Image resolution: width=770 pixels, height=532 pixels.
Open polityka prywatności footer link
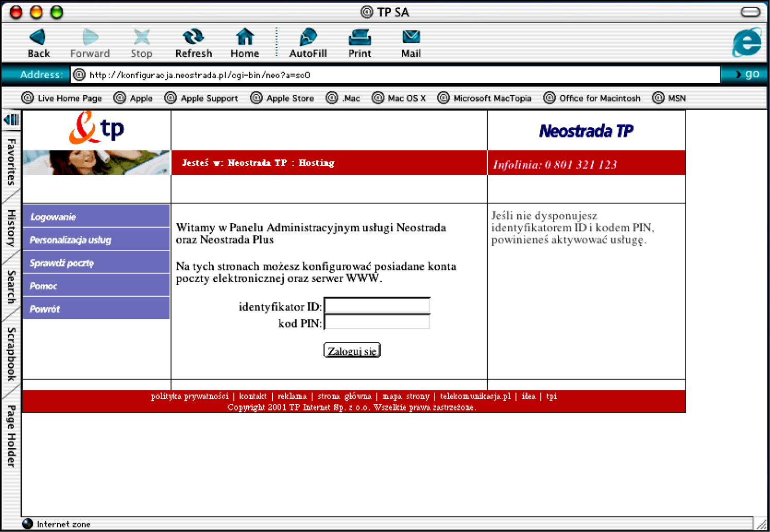[x=190, y=396]
